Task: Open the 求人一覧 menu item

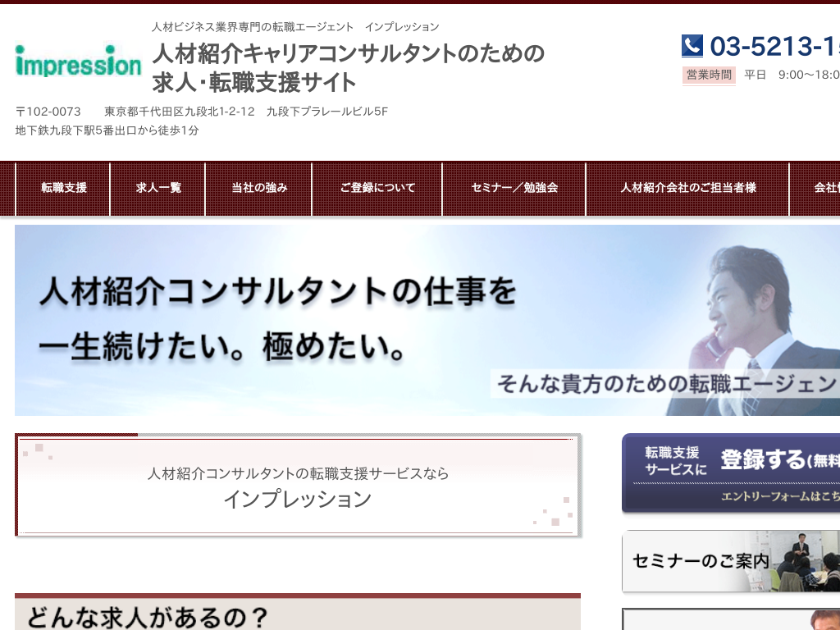Action: point(158,188)
